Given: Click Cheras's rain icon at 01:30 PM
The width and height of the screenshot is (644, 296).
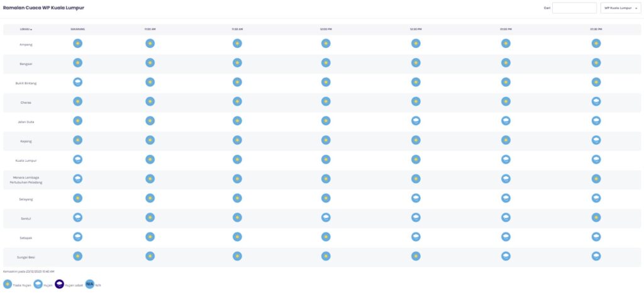Looking at the screenshot, I should pos(596,101).
